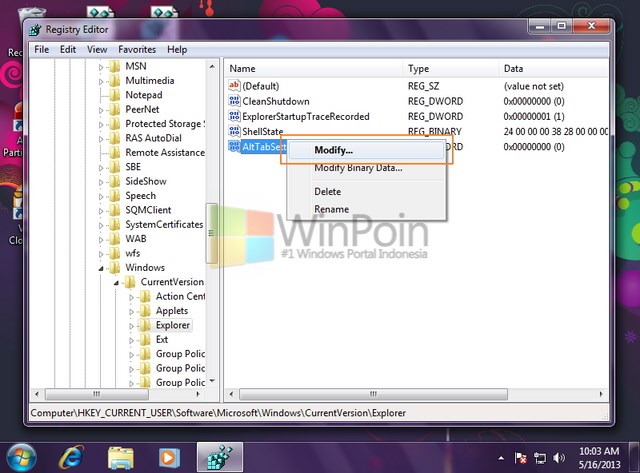Viewport: 640px width, 473px height.
Task: Click the Type column header
Action: (450, 69)
